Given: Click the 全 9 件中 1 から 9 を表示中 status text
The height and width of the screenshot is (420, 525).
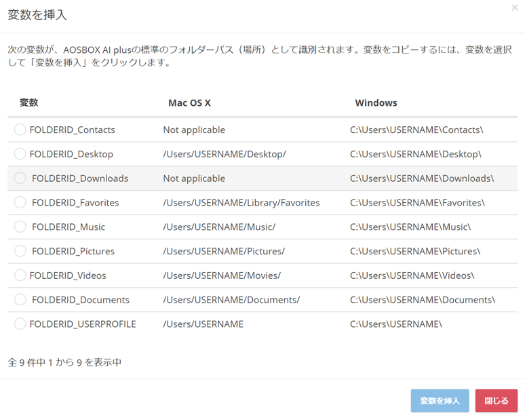Looking at the screenshot, I should (x=64, y=362).
